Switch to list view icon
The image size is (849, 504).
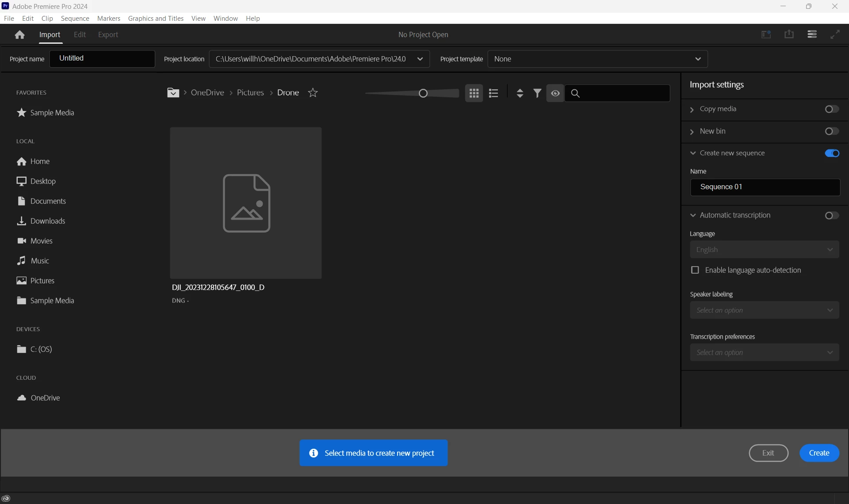coord(493,93)
